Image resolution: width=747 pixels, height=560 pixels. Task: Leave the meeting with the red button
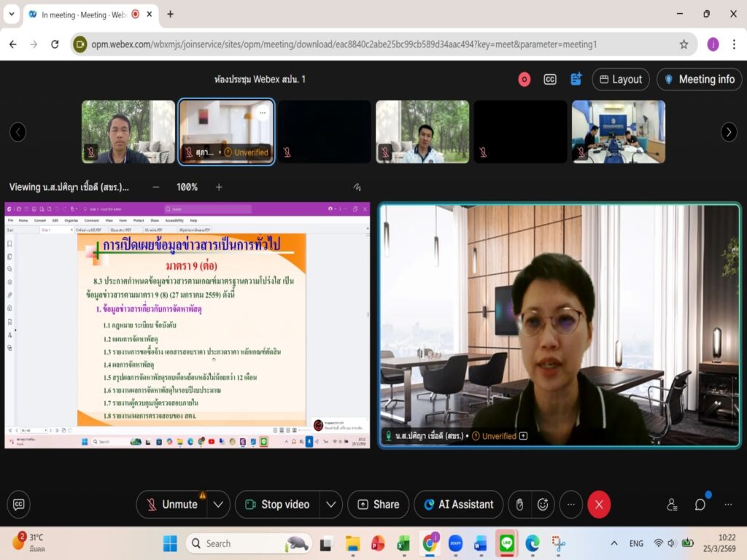(x=599, y=505)
